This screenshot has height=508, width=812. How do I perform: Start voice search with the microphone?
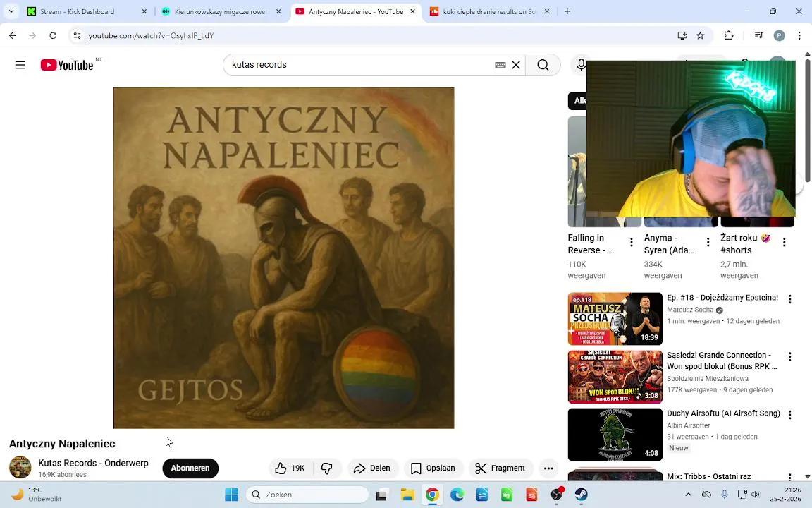581,65
